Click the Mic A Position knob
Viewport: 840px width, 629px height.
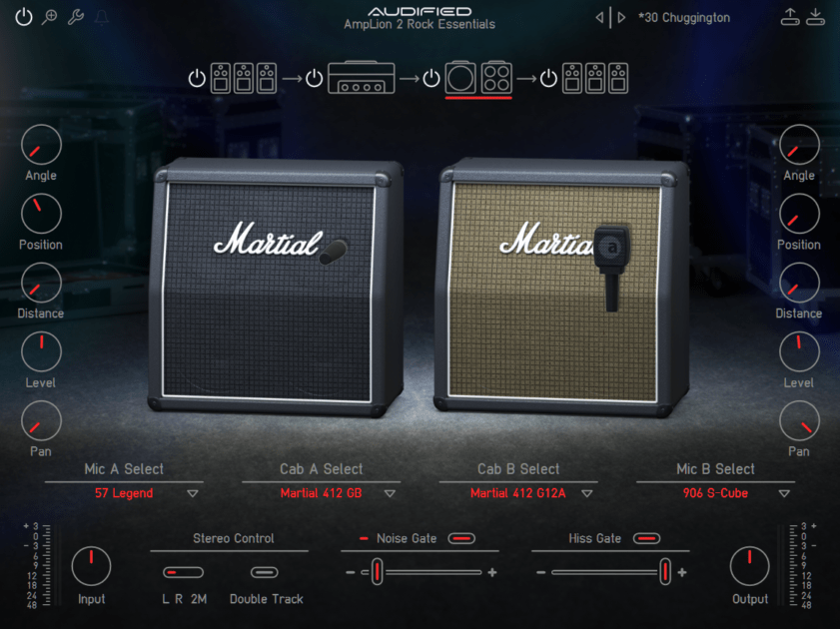pos(41,214)
